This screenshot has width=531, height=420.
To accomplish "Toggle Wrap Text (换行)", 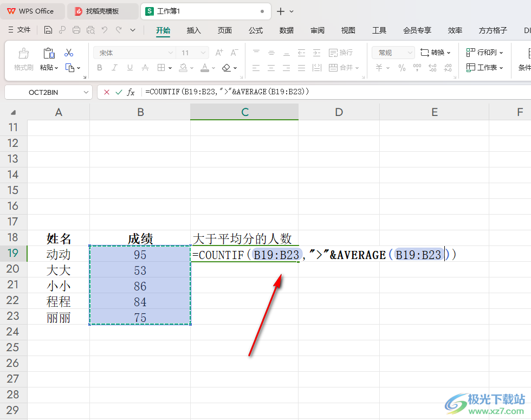I will pos(341,53).
